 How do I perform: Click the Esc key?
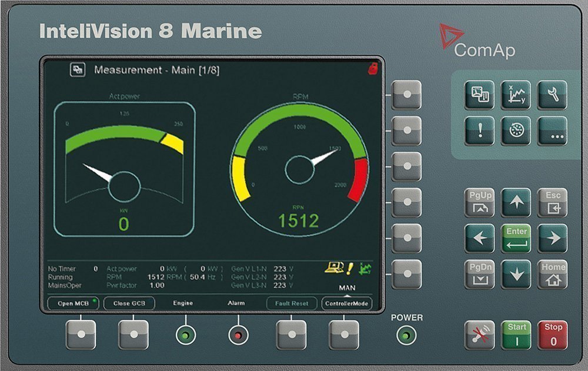(x=552, y=203)
